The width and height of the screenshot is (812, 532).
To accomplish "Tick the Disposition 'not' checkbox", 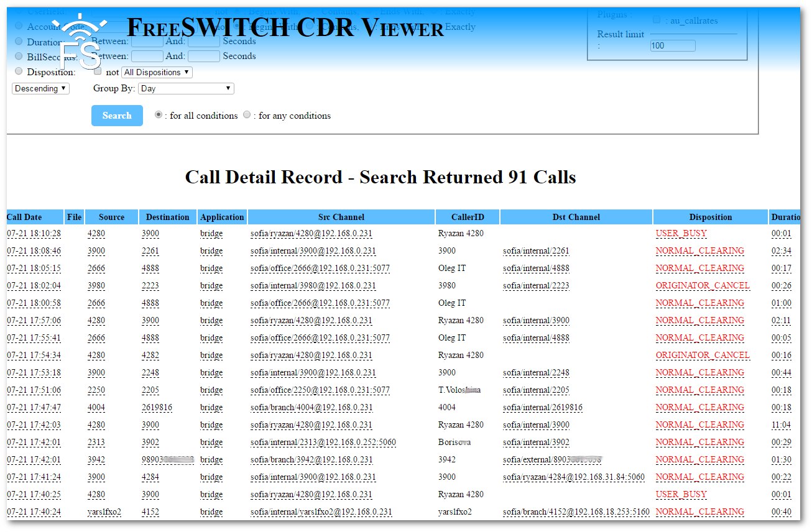I will pos(98,71).
